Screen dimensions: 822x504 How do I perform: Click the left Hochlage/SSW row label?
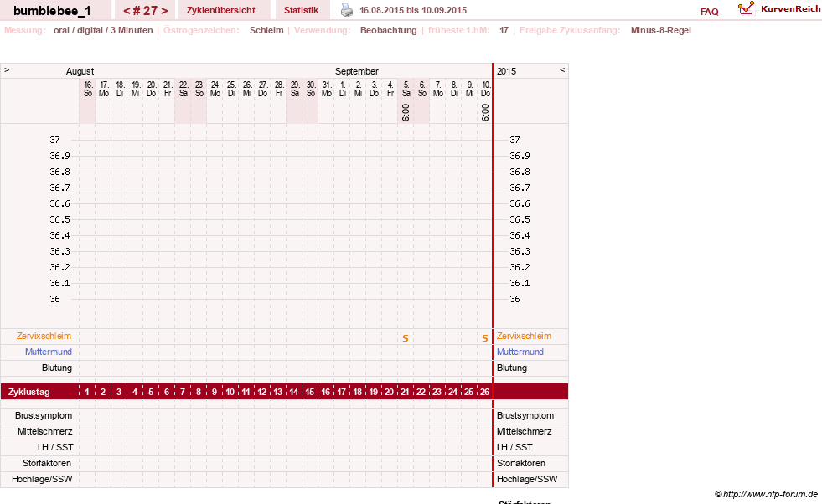pos(42,479)
